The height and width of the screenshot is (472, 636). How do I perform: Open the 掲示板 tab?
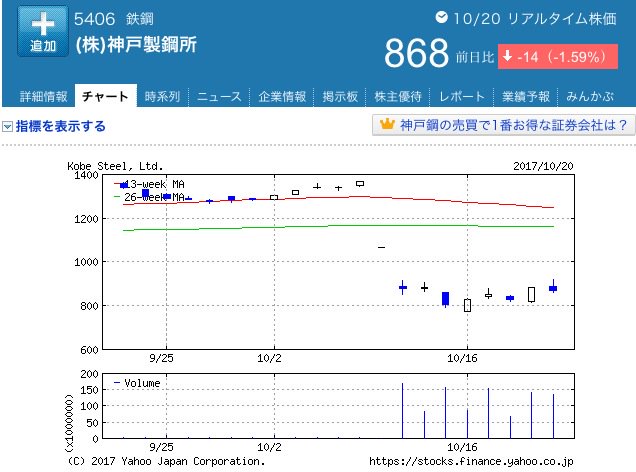click(x=340, y=97)
